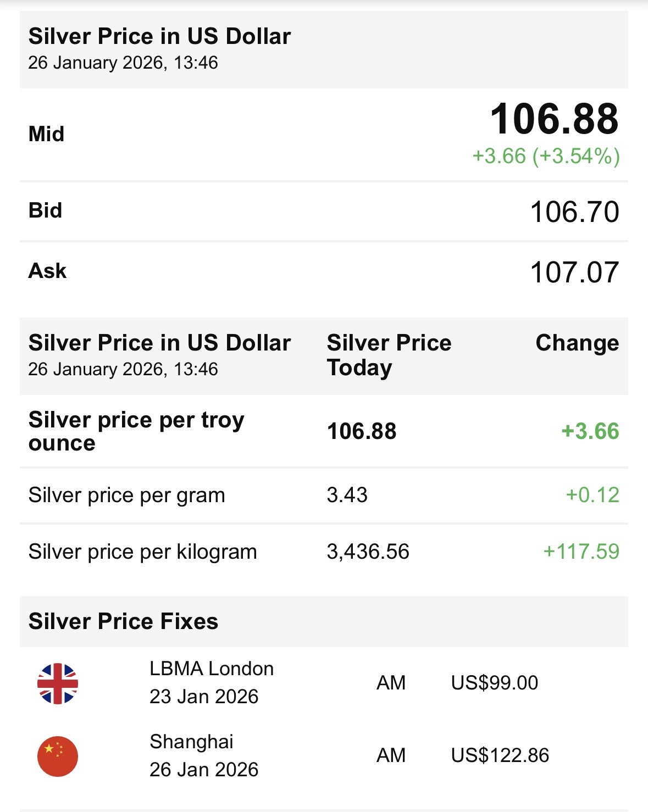Click the UK flag icon

point(58,683)
